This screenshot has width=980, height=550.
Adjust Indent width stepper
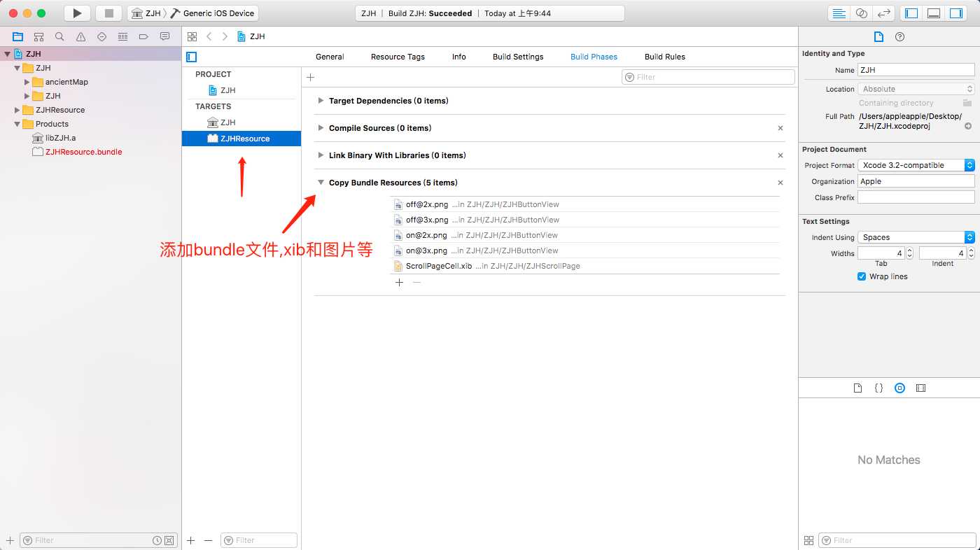pos(971,253)
